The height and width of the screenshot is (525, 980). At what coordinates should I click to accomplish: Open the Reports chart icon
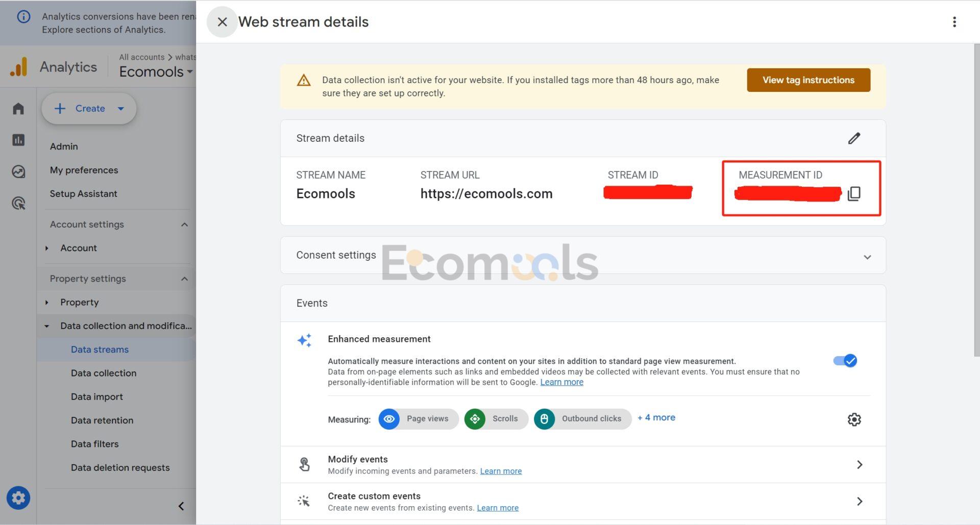pyautogui.click(x=18, y=140)
